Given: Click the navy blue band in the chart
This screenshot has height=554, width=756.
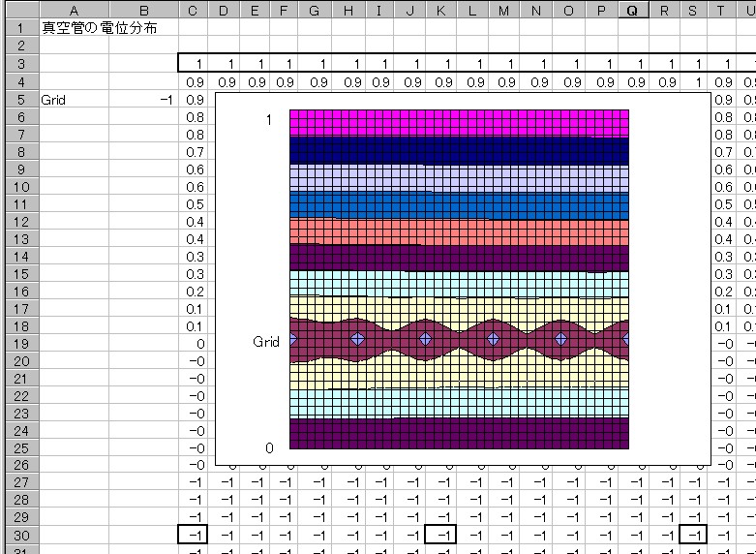Looking at the screenshot, I should [x=460, y=149].
